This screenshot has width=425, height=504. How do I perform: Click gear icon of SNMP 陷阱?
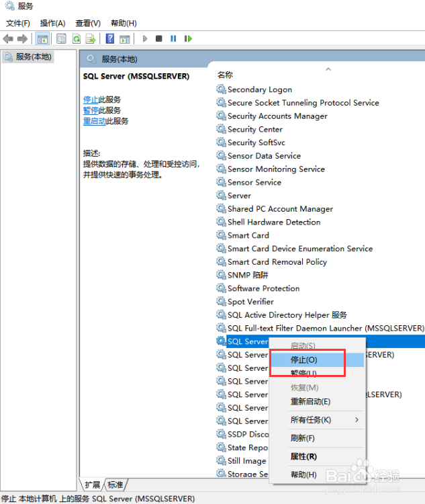(x=221, y=274)
